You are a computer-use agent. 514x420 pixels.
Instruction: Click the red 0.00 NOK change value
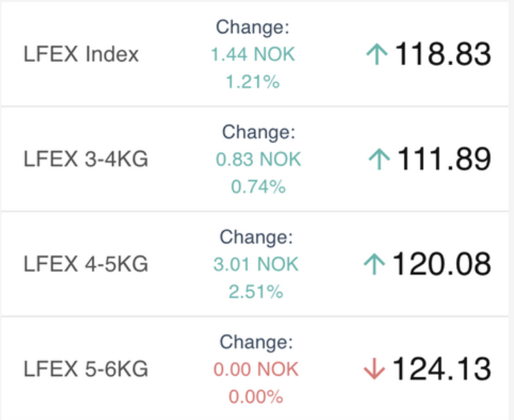pos(256,369)
